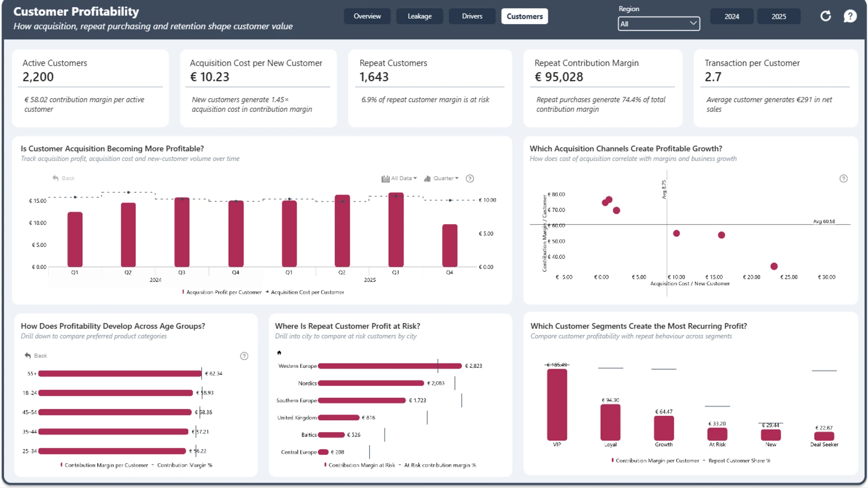Click the Q3 2025 acquisition profit bar

tap(396, 230)
